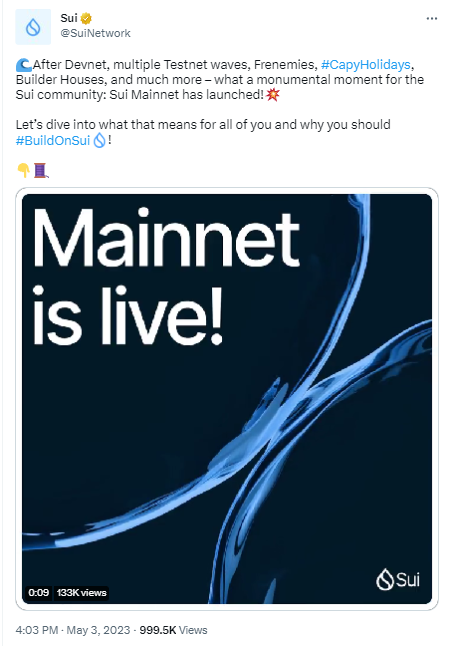
Task: Click the Sui logo watermark in video
Action: 397,579
